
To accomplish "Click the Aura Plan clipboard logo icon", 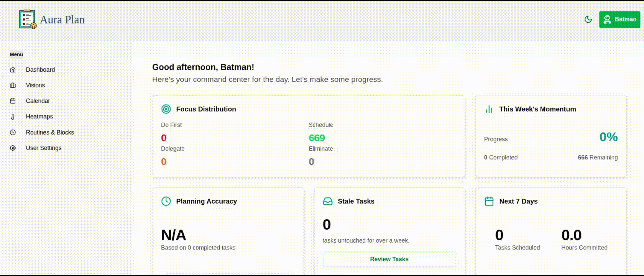I will [x=28, y=20].
